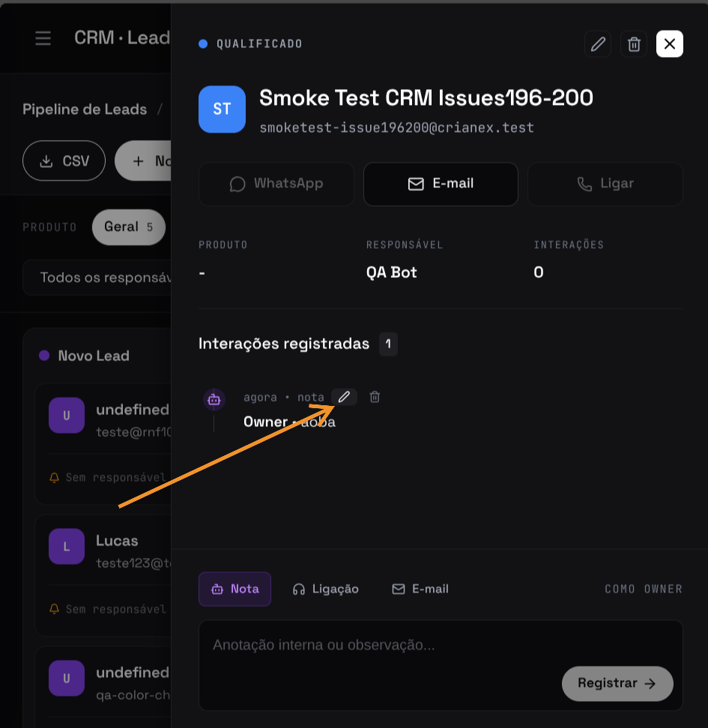
Task: Delete the note interaction trash icon
Action: (x=375, y=397)
